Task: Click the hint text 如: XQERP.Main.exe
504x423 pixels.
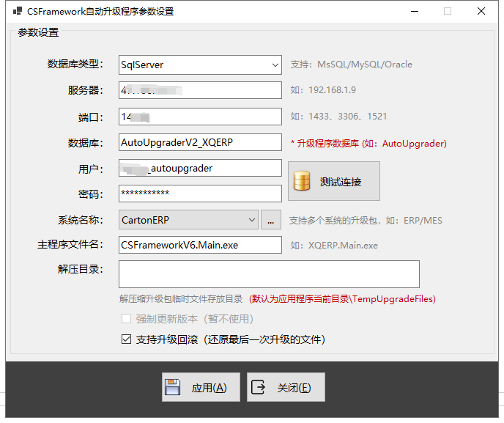Action: click(x=334, y=246)
